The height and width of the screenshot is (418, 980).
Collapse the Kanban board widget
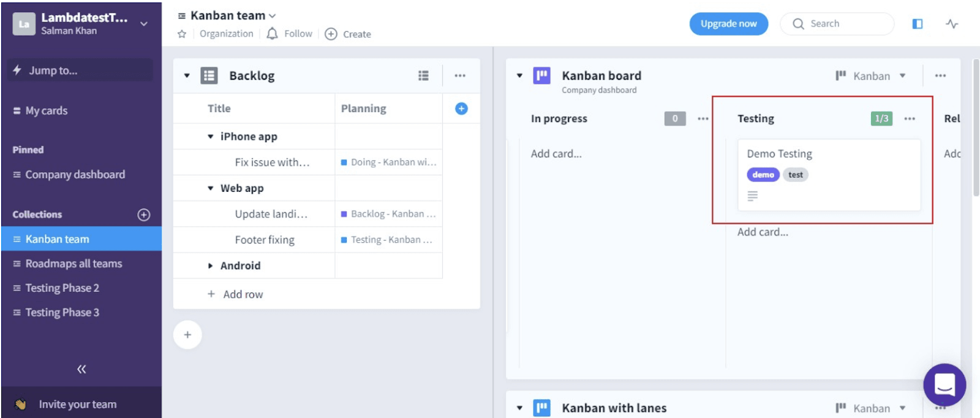click(x=519, y=76)
